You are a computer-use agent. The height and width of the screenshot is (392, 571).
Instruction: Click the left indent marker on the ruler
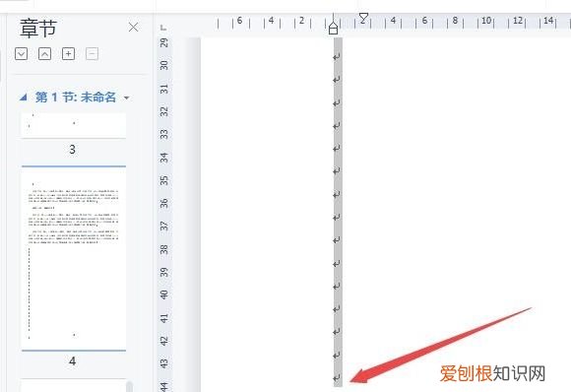(x=333, y=29)
